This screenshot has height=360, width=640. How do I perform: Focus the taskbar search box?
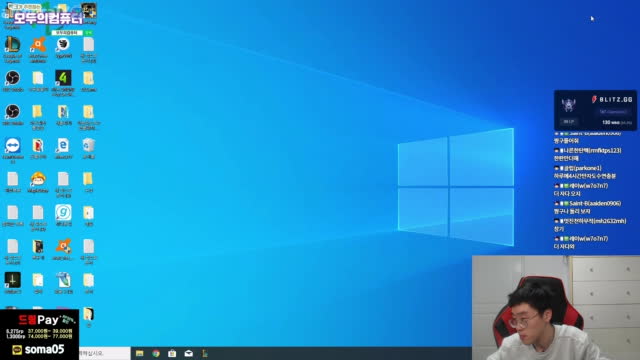104,353
